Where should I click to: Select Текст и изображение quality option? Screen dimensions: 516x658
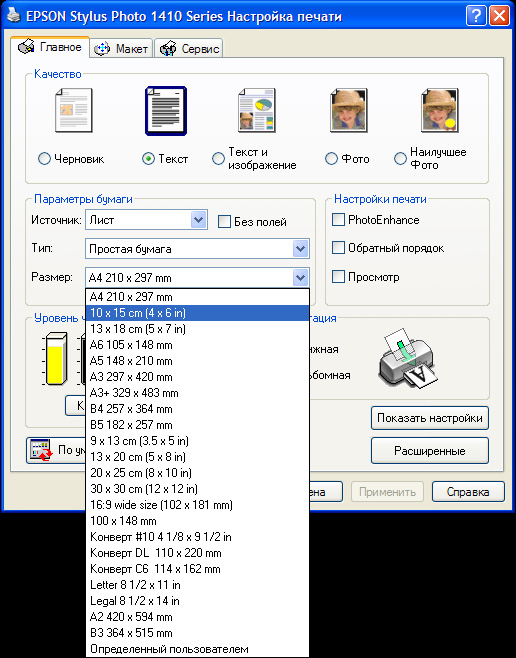218,159
